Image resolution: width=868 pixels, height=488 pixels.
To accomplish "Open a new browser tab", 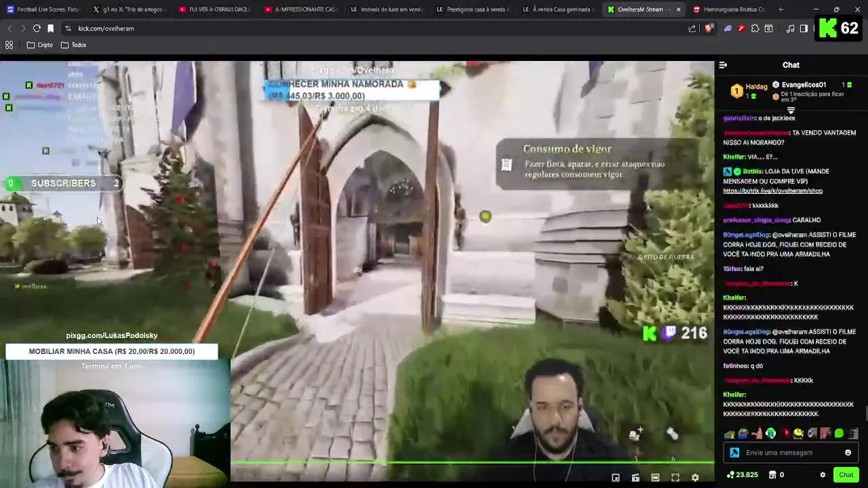I will 781,9.
